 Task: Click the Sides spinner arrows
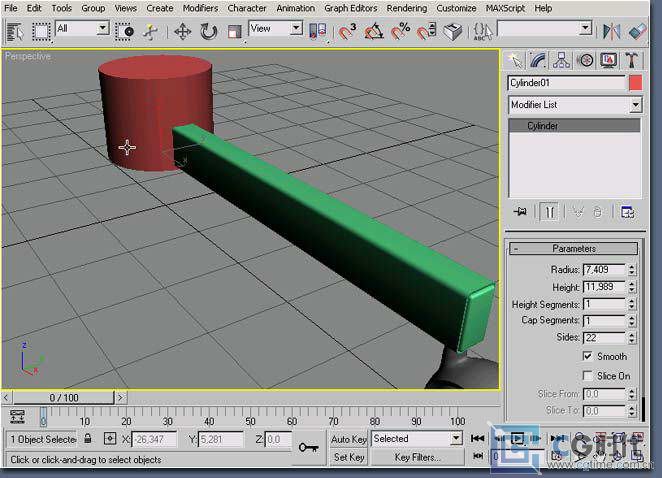[631, 338]
